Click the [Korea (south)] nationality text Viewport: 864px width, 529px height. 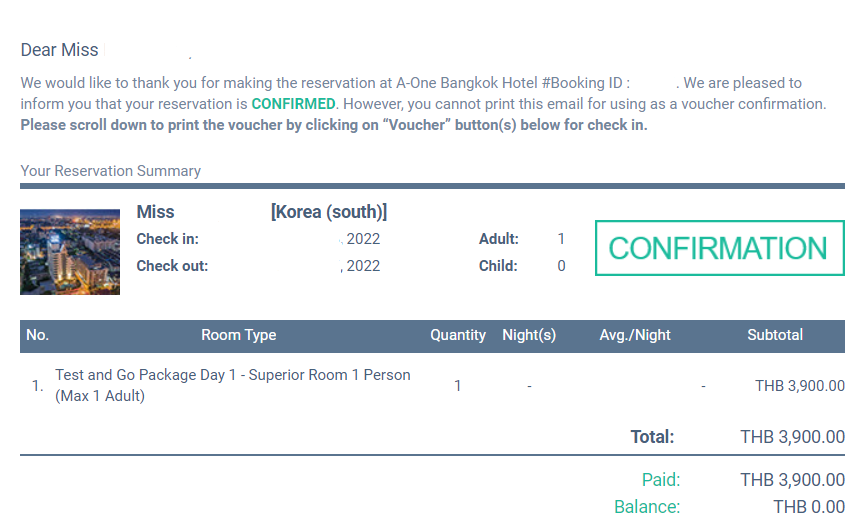pyautogui.click(x=329, y=212)
